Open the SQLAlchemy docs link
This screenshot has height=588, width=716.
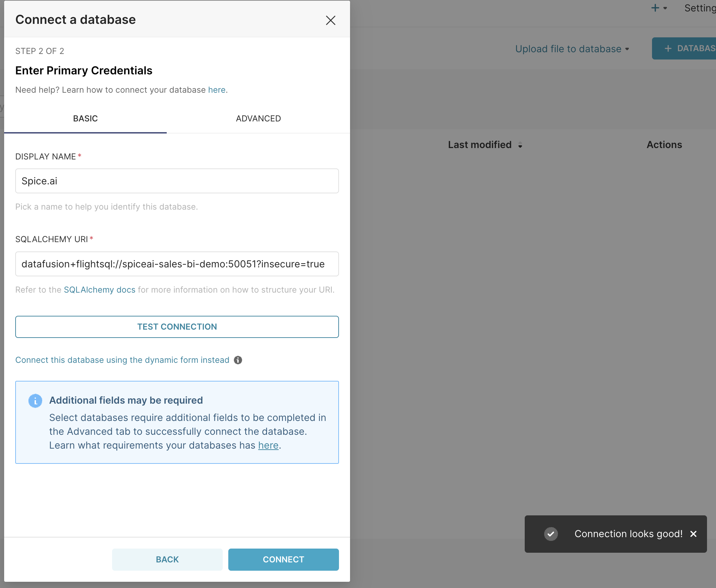(99, 290)
